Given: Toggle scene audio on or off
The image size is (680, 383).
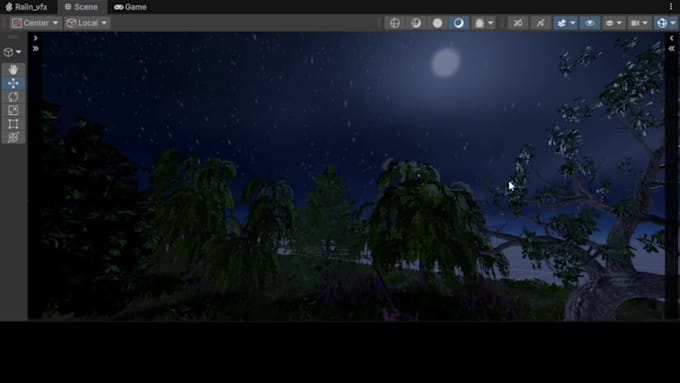Looking at the screenshot, I should click(x=540, y=23).
